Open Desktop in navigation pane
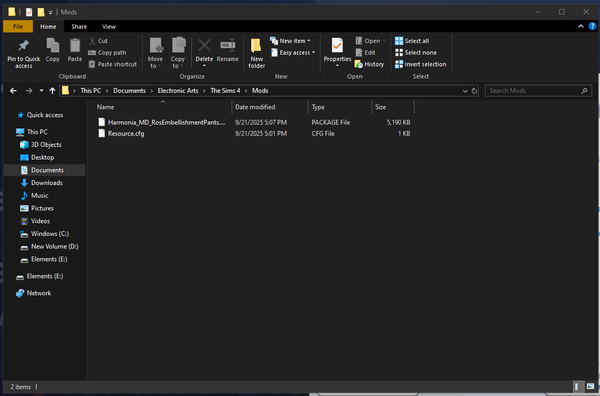Image resolution: width=600 pixels, height=396 pixels. [x=42, y=157]
